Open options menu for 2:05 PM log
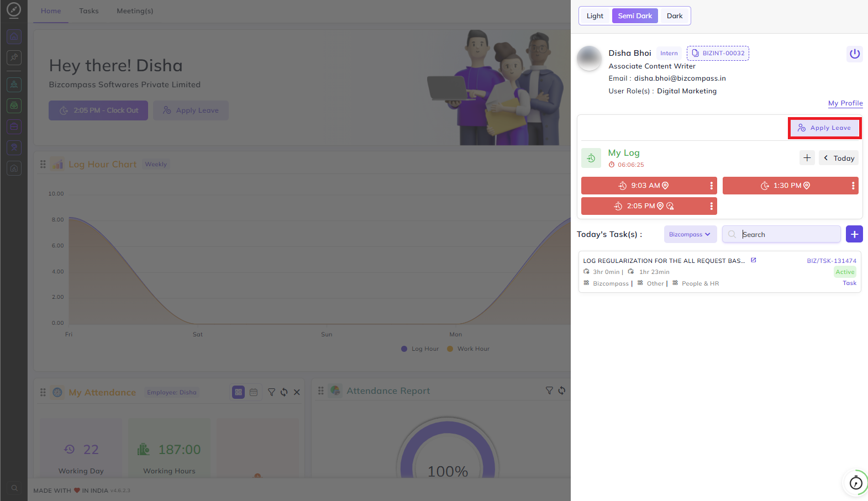Image resolution: width=868 pixels, height=501 pixels. click(x=711, y=206)
